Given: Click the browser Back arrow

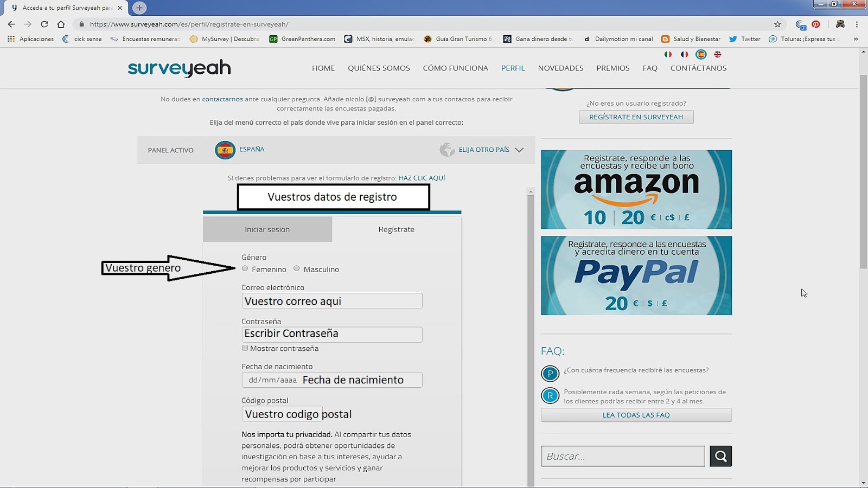Looking at the screenshot, I should point(11,24).
